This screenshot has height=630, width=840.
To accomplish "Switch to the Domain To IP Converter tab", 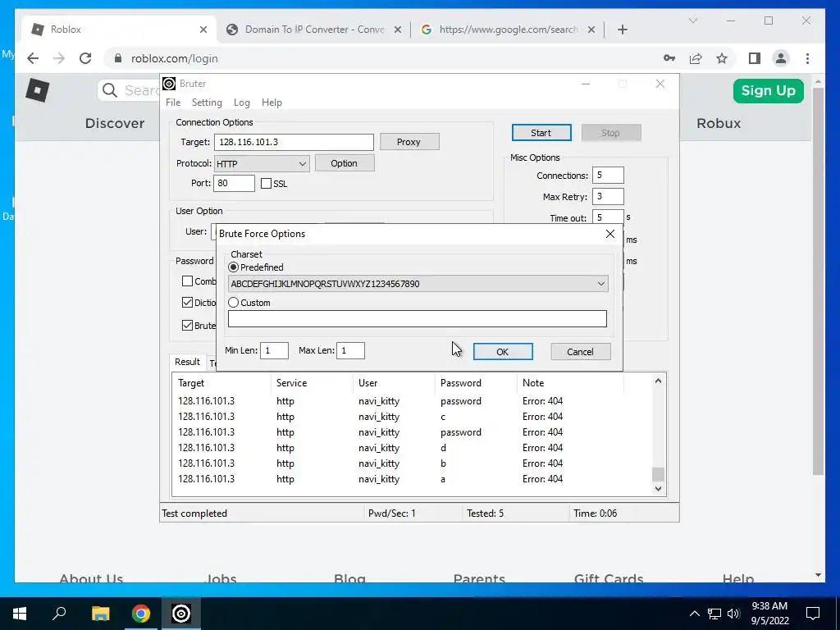I will coord(314,30).
